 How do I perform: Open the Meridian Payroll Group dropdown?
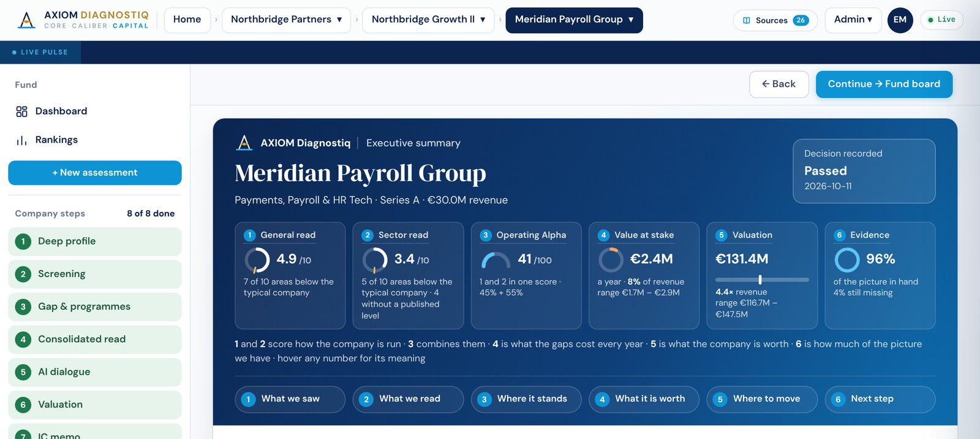574,20
